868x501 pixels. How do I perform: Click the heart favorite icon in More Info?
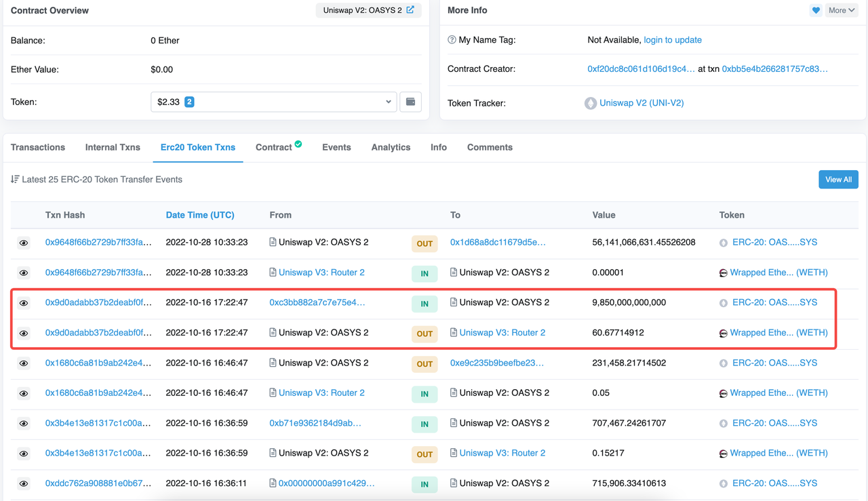[816, 10]
